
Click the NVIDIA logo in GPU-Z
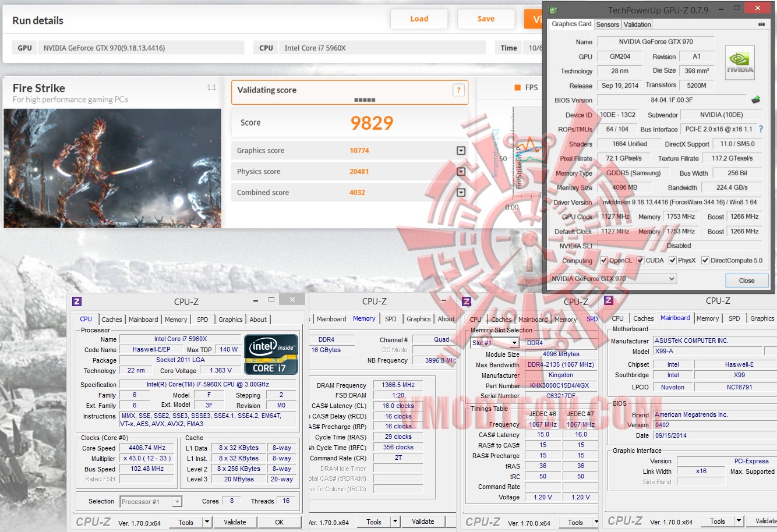click(740, 62)
